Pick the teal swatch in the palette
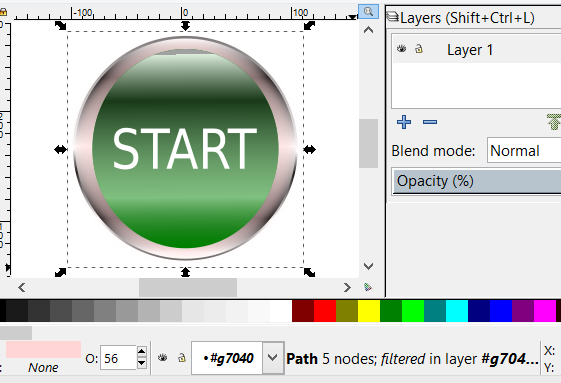 435,311
